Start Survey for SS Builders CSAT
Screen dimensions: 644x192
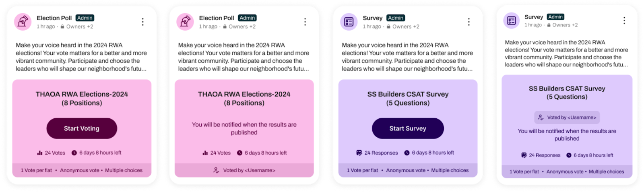coord(408,128)
